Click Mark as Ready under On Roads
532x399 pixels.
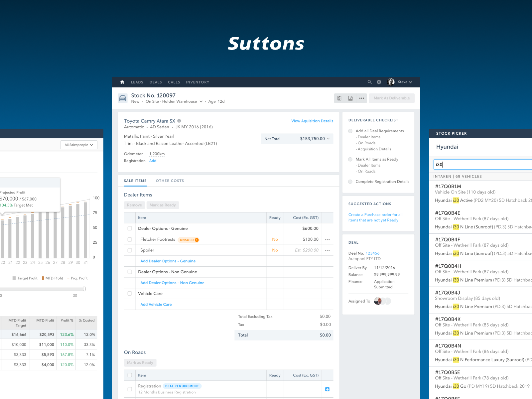[140, 363]
